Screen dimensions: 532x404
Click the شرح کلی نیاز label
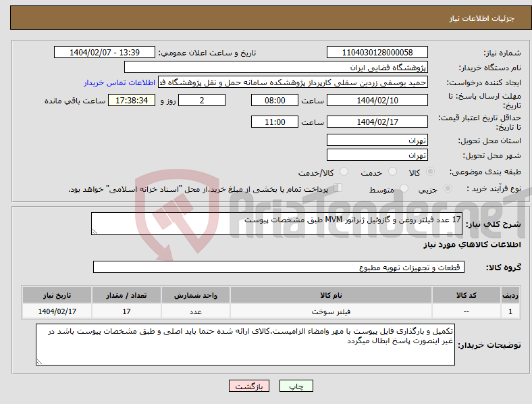point(494,224)
